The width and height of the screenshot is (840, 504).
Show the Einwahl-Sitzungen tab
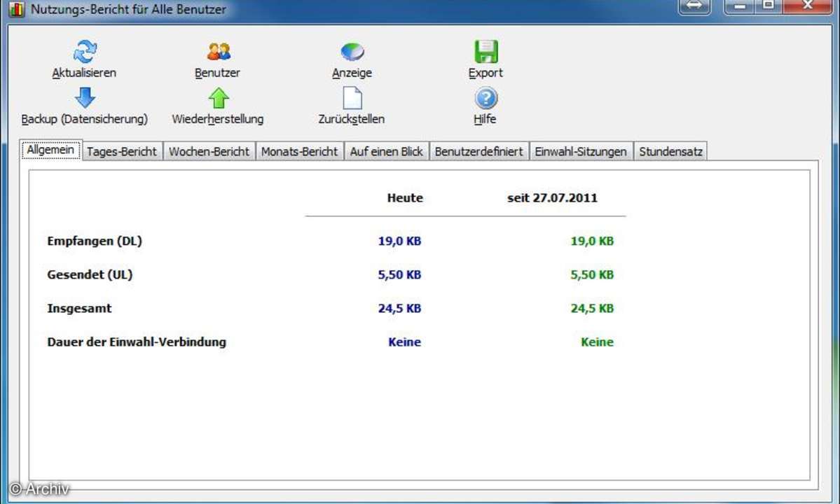(x=581, y=151)
